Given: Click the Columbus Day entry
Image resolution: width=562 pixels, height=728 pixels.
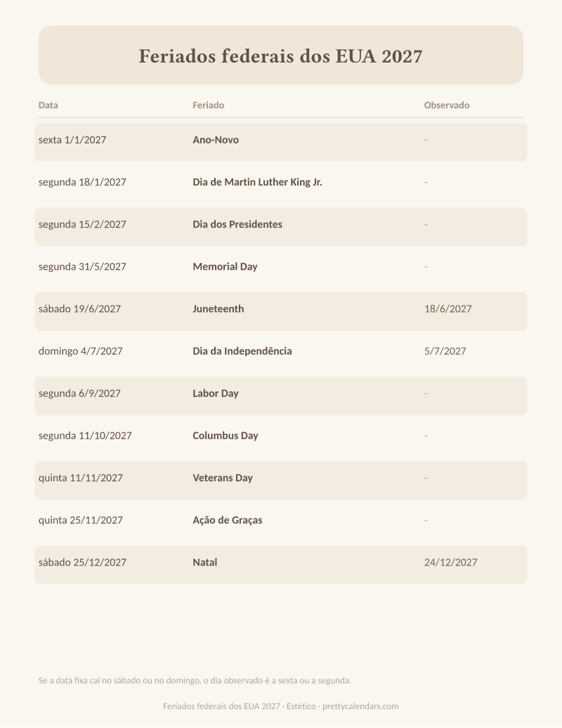Looking at the screenshot, I should (x=225, y=436).
